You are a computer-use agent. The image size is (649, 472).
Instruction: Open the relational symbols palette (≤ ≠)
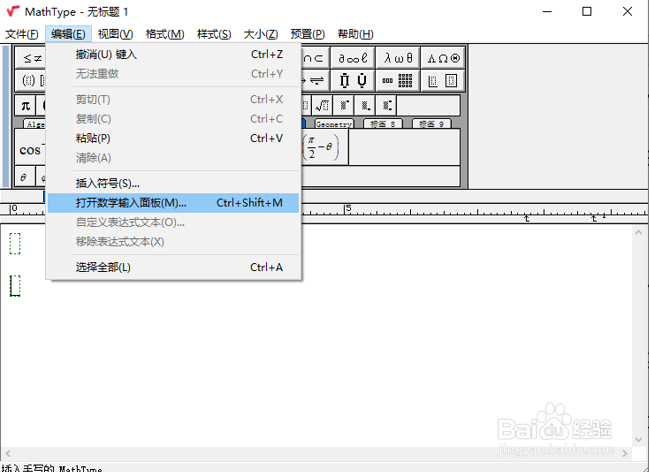31,58
